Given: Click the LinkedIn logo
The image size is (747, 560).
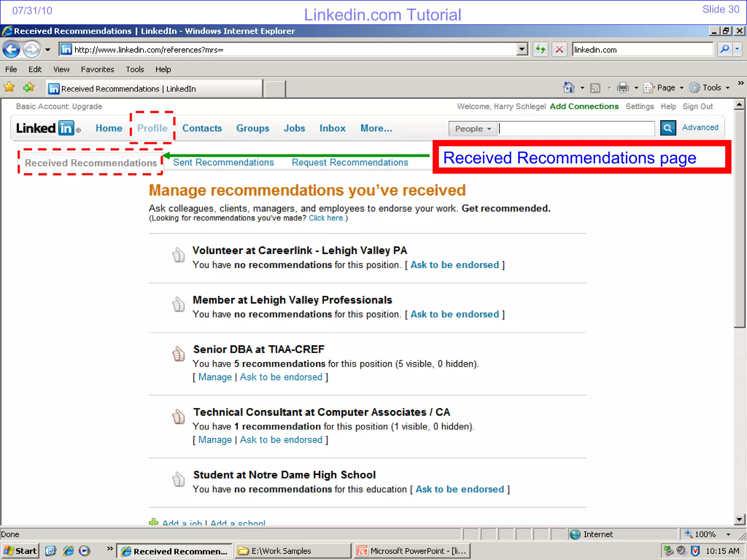Looking at the screenshot, I should click(48, 128).
